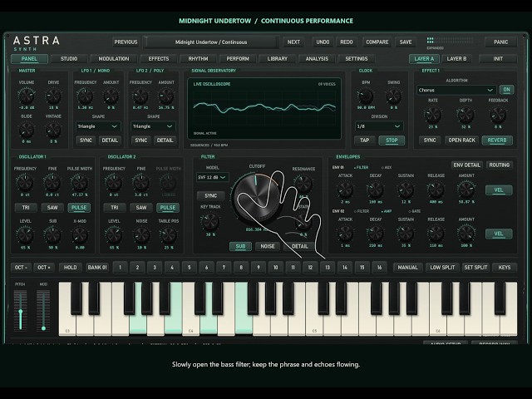
Task: Open the RHYTHM tab
Action: click(x=198, y=59)
